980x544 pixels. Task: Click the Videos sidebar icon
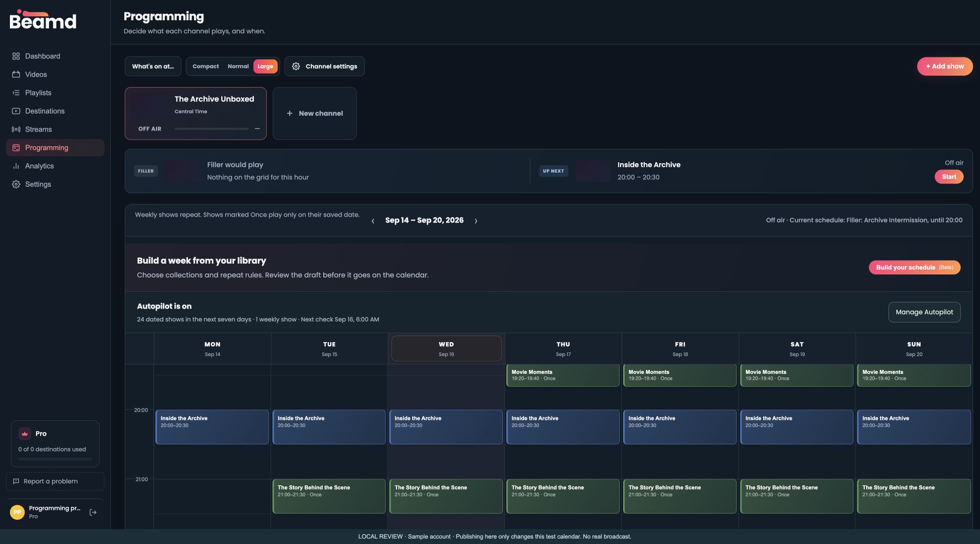click(x=16, y=75)
